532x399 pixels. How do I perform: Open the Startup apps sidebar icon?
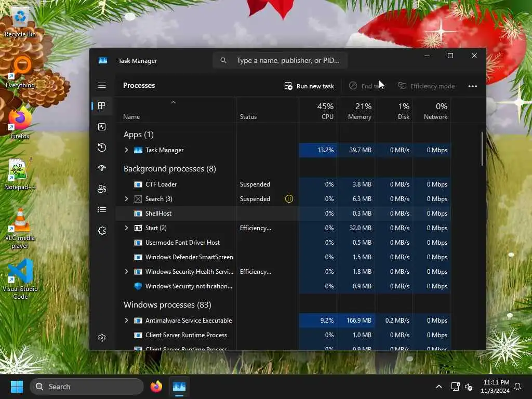102,168
